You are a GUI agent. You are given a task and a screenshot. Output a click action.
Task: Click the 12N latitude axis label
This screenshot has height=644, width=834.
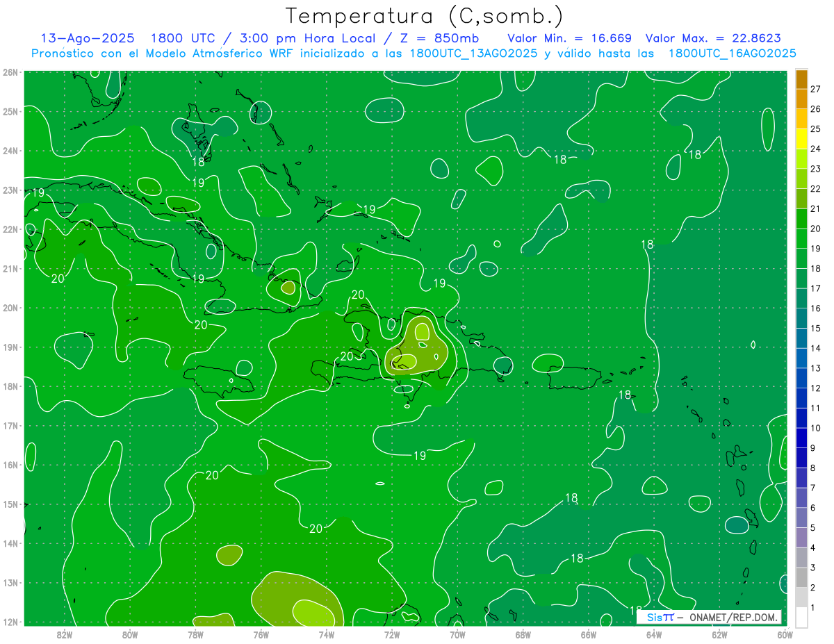click(10, 622)
